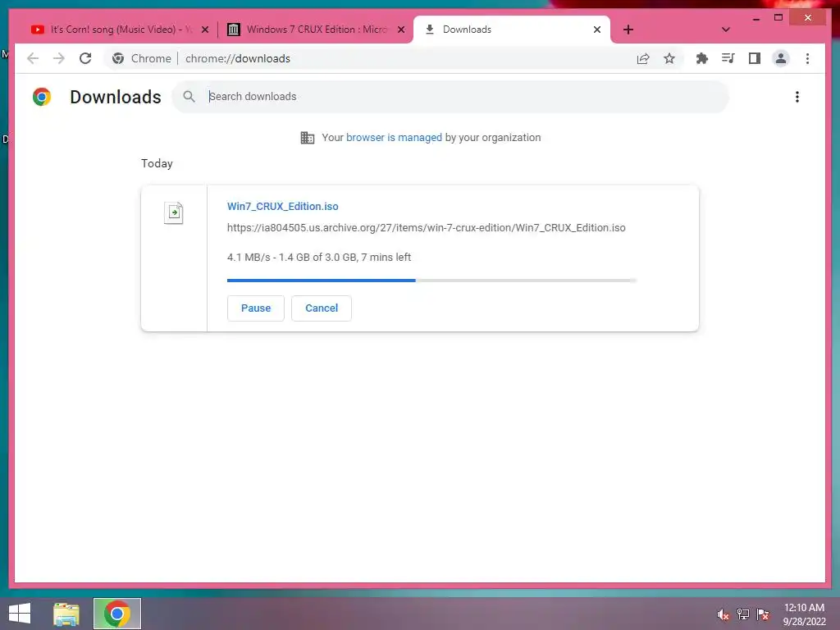This screenshot has height=630, width=840.
Task: Close the Windows 7 CRUX Edition tab
Action: pyautogui.click(x=400, y=30)
